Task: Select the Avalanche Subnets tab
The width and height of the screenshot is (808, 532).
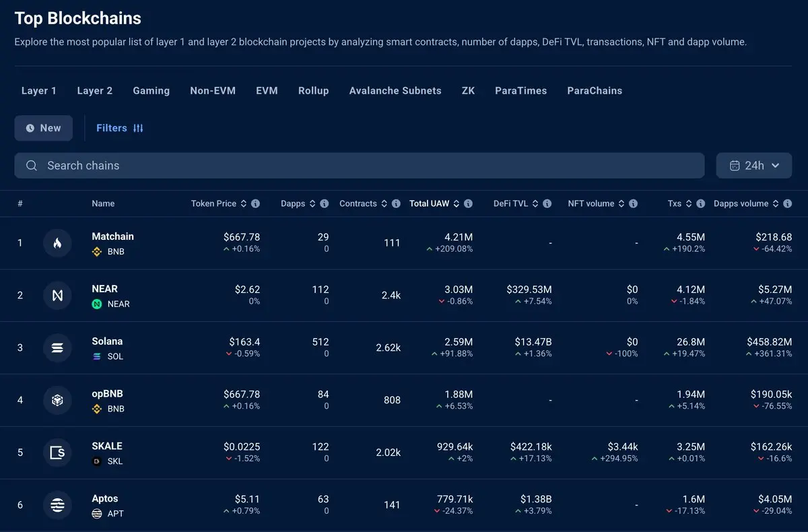Action: (x=395, y=91)
